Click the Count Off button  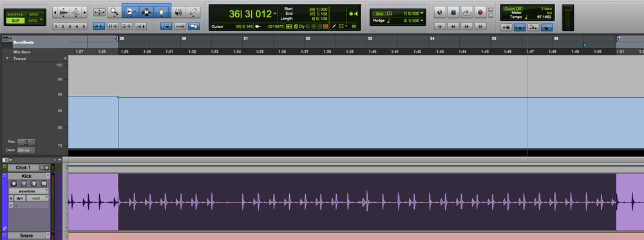[513, 8]
